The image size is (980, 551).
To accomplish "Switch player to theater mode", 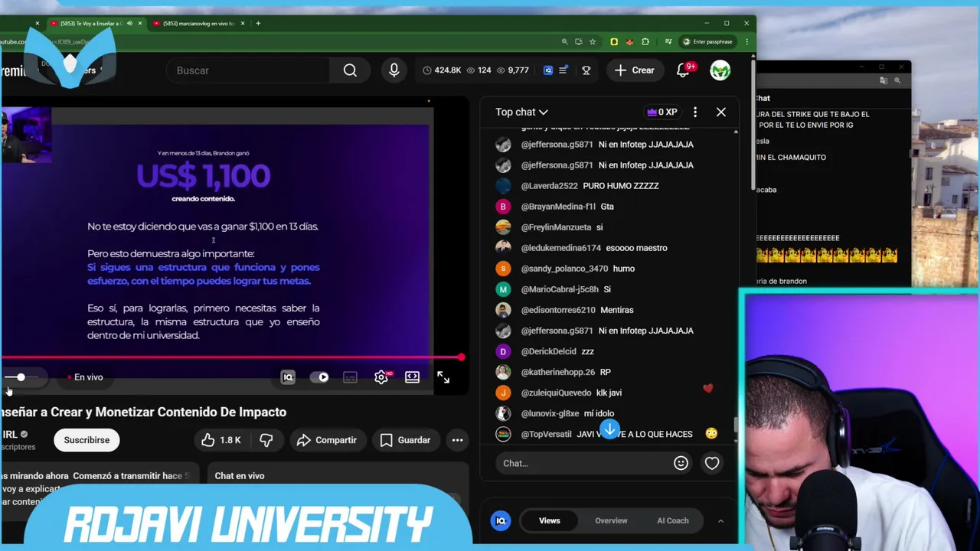I will pos(412,377).
